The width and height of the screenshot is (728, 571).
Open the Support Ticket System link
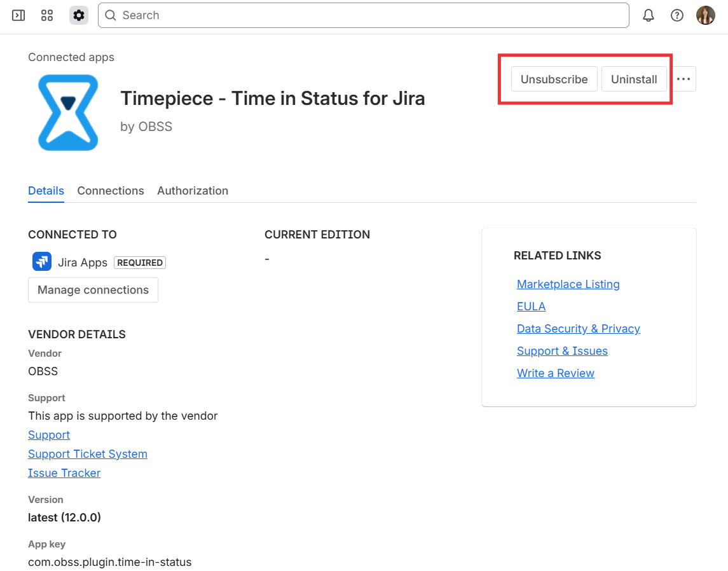[88, 454]
